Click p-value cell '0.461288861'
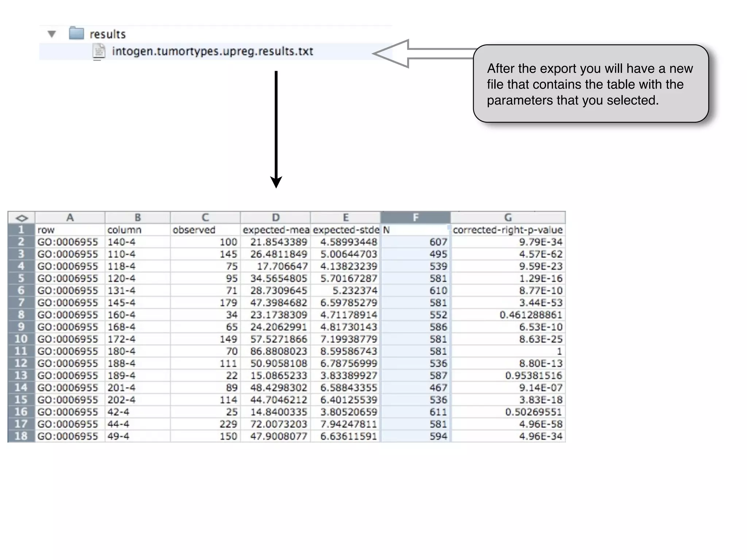 click(508, 315)
